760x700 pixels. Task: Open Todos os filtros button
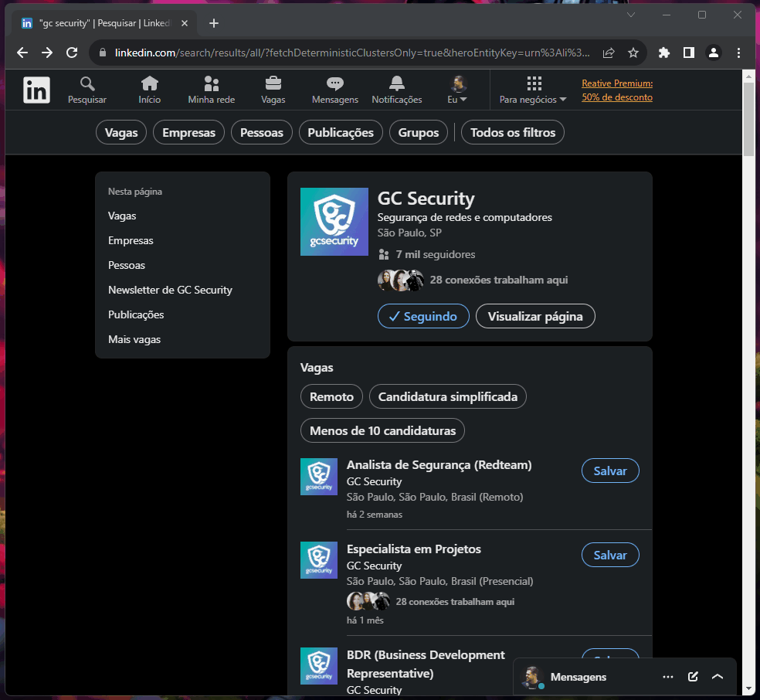coord(513,132)
